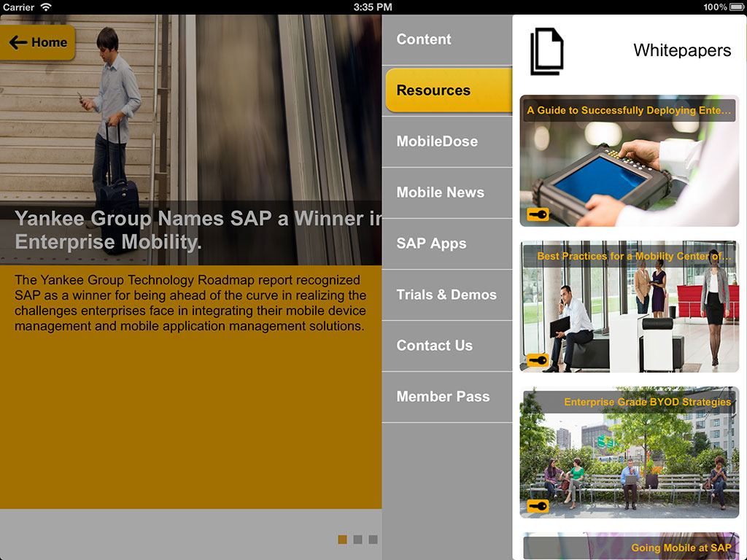
Task: Open Enterprise Grade BYOD Strategies whitepaper
Action: 630,452
